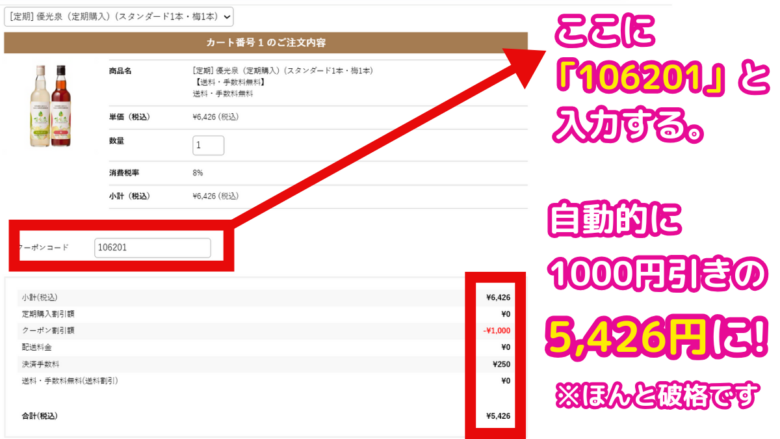Click the 合計(税込) total ¥5,426
Viewport: 780px width, 439px height.
pyautogui.click(x=497, y=414)
